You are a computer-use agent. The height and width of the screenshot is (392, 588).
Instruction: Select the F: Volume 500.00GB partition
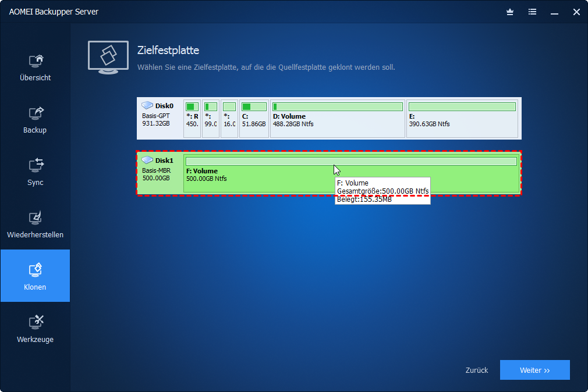coord(352,173)
